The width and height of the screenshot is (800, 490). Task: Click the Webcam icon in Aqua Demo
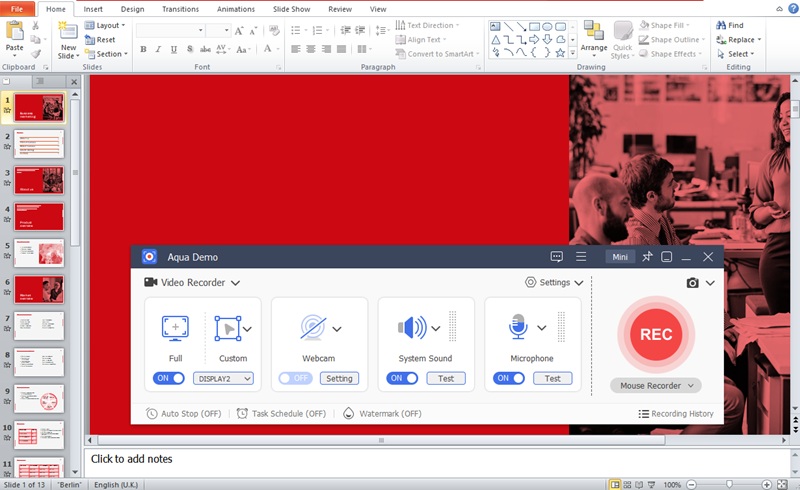tap(313, 328)
